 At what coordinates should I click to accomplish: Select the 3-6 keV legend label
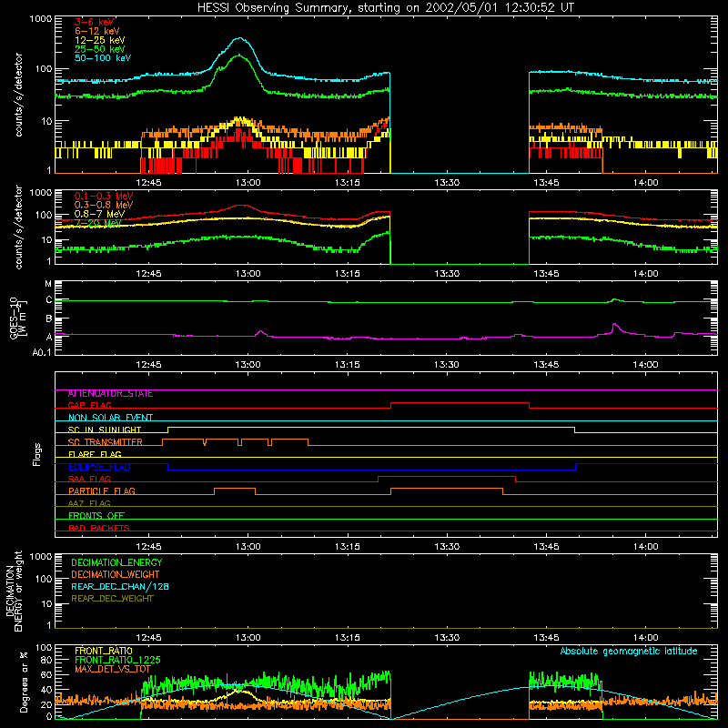coord(94,22)
